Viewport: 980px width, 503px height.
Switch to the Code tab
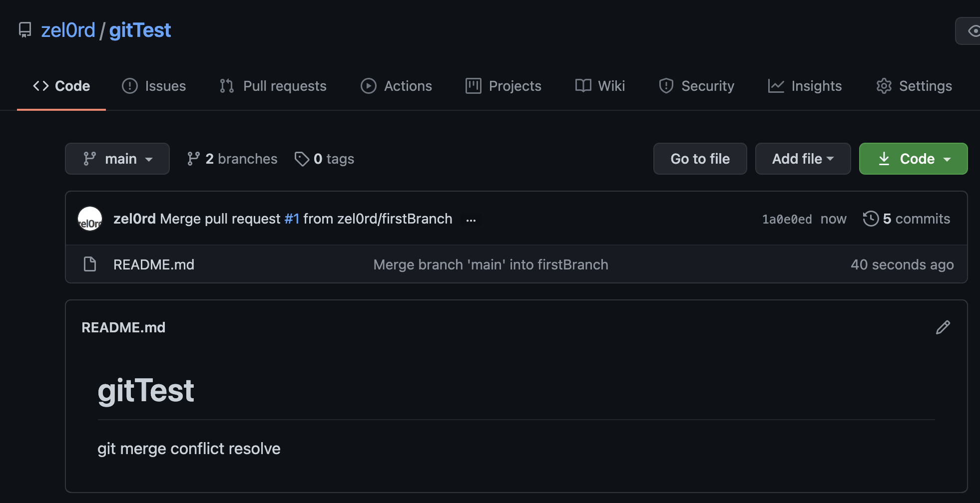[61, 86]
